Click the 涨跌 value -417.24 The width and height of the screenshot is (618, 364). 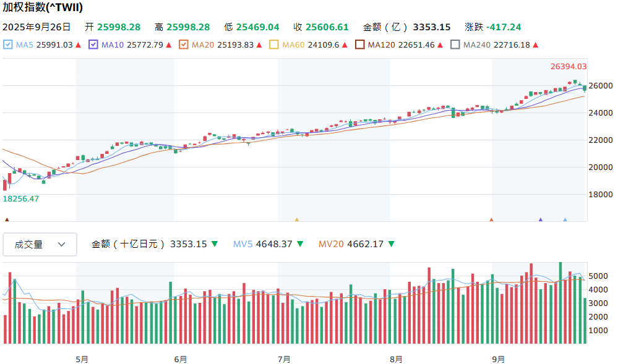coord(504,27)
